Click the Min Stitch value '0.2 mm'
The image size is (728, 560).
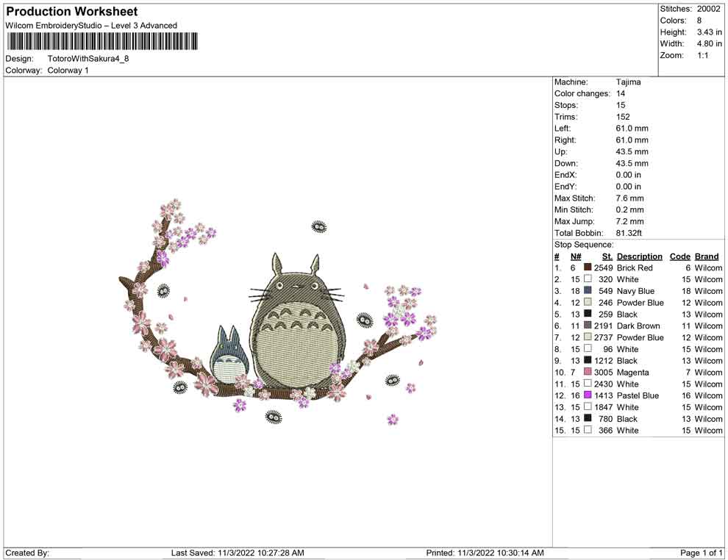(x=630, y=209)
